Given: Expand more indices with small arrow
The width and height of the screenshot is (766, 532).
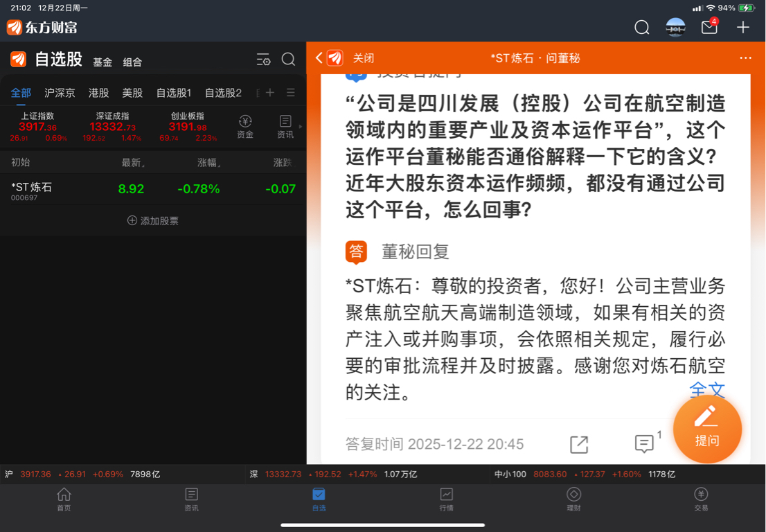Looking at the screenshot, I should pyautogui.click(x=301, y=127).
